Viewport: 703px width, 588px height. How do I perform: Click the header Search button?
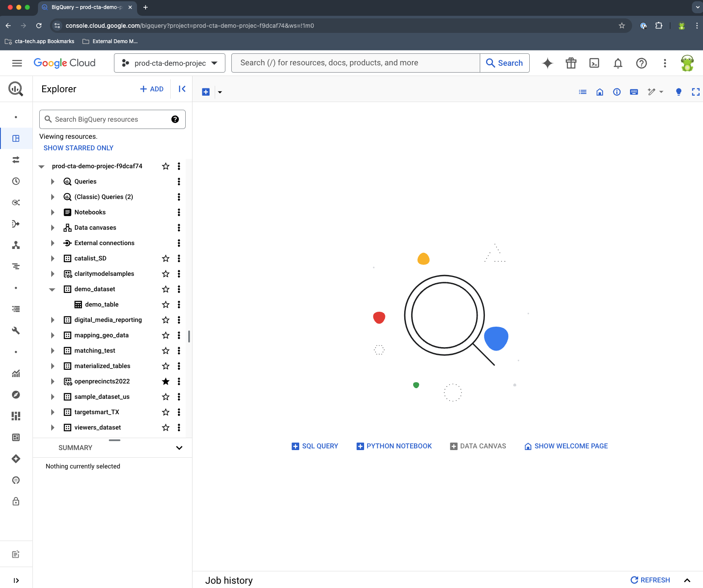click(505, 63)
